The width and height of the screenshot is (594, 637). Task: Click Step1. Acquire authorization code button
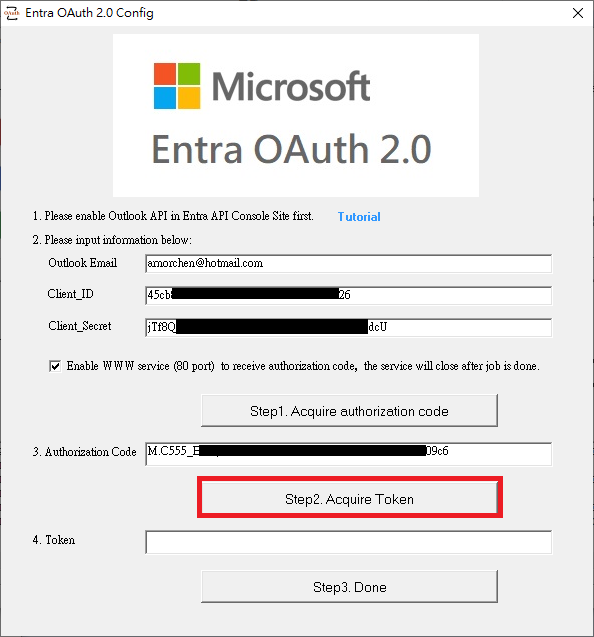click(x=349, y=411)
